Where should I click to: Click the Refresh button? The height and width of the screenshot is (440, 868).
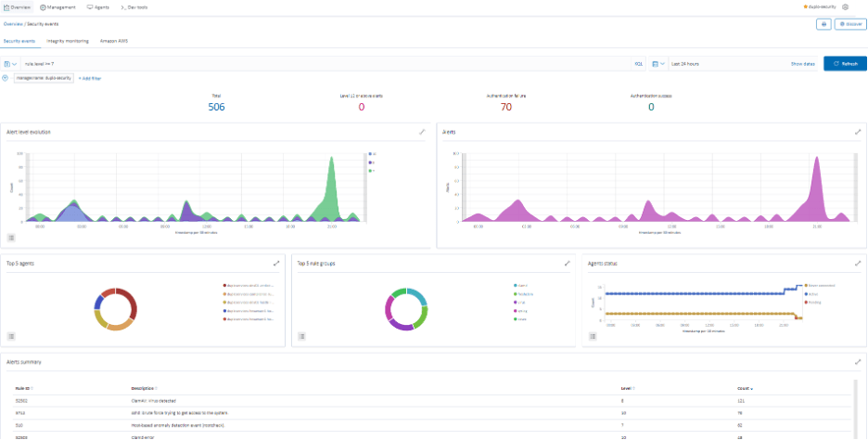point(845,64)
